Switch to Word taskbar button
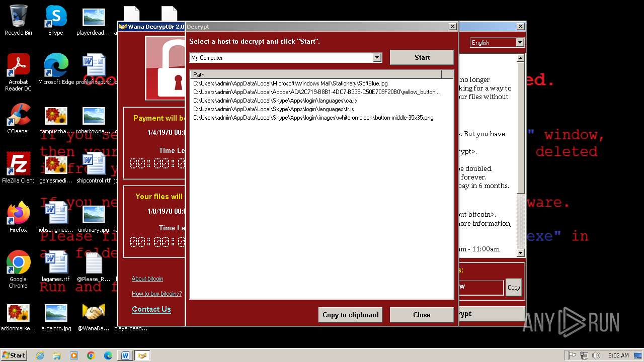 point(125,355)
